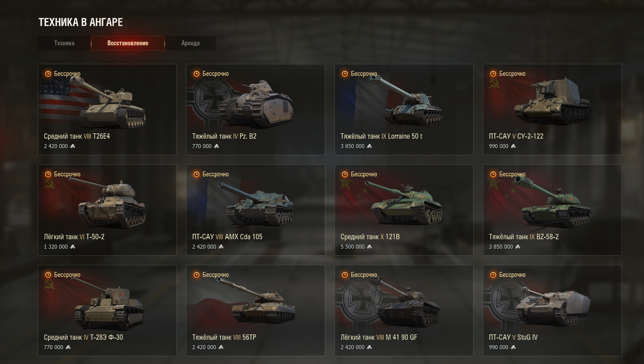Click the credits icon under StuG IV

pos(514,347)
